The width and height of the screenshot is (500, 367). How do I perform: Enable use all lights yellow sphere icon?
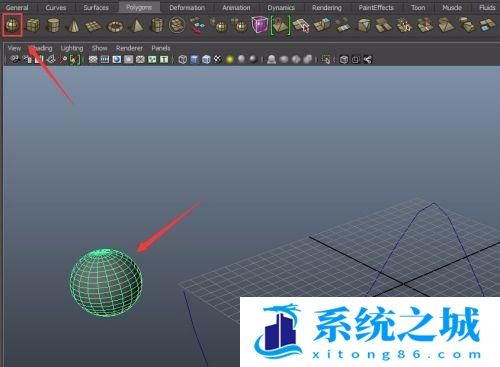230,60
